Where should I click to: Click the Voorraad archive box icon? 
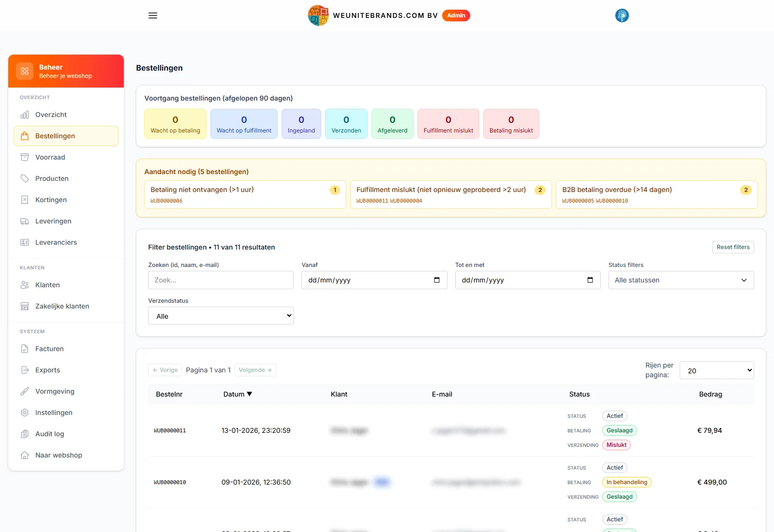pyautogui.click(x=25, y=157)
